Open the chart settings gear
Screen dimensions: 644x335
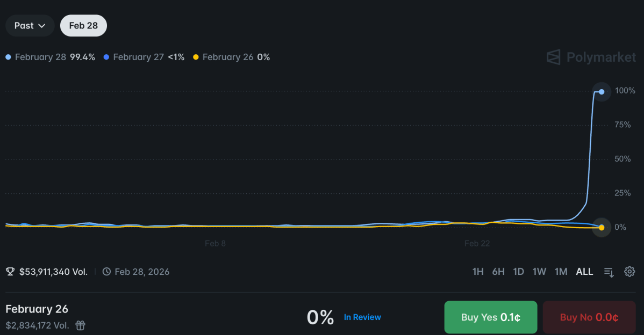[629, 272]
